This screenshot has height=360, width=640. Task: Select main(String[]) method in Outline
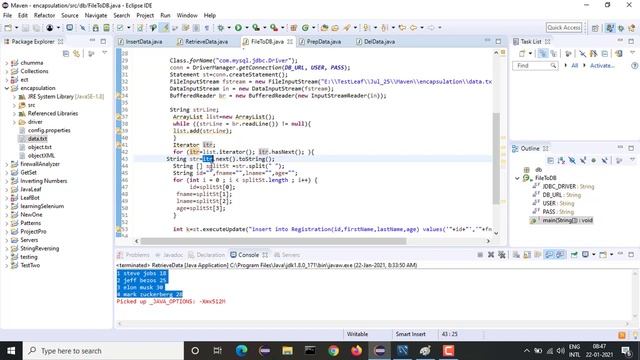click(x=567, y=220)
